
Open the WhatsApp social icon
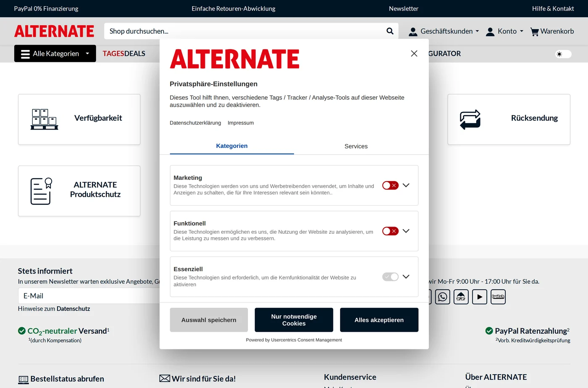click(x=443, y=297)
